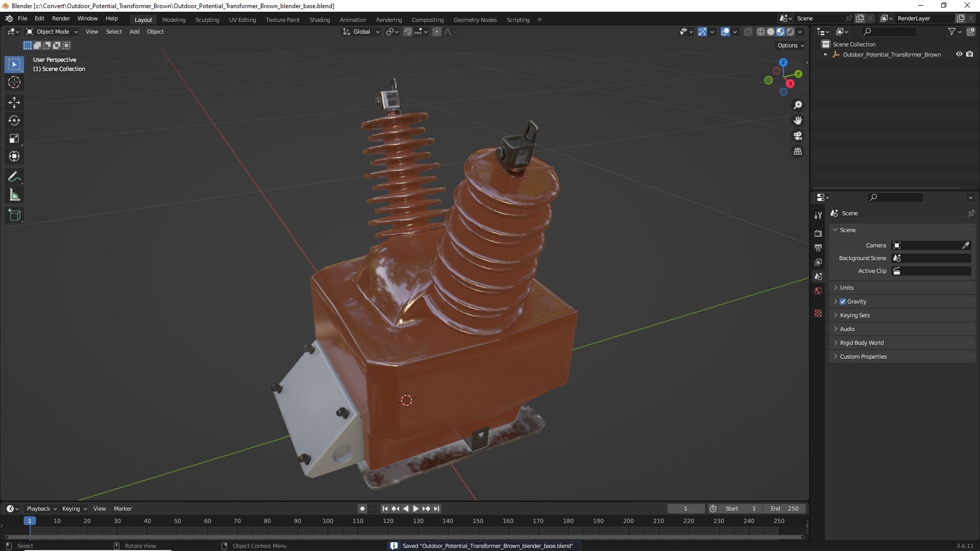Click the Zoom view magnifier icon
The width and height of the screenshot is (980, 551).
click(798, 105)
